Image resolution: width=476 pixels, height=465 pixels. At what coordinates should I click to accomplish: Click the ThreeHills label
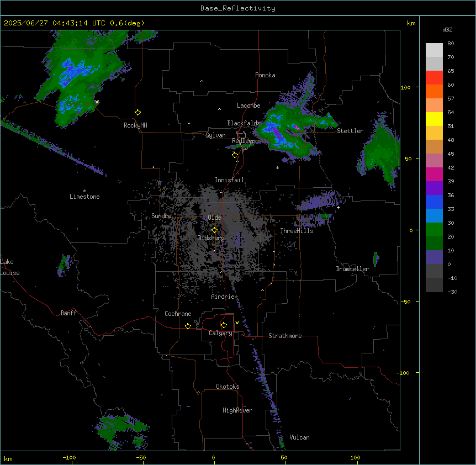(297, 231)
